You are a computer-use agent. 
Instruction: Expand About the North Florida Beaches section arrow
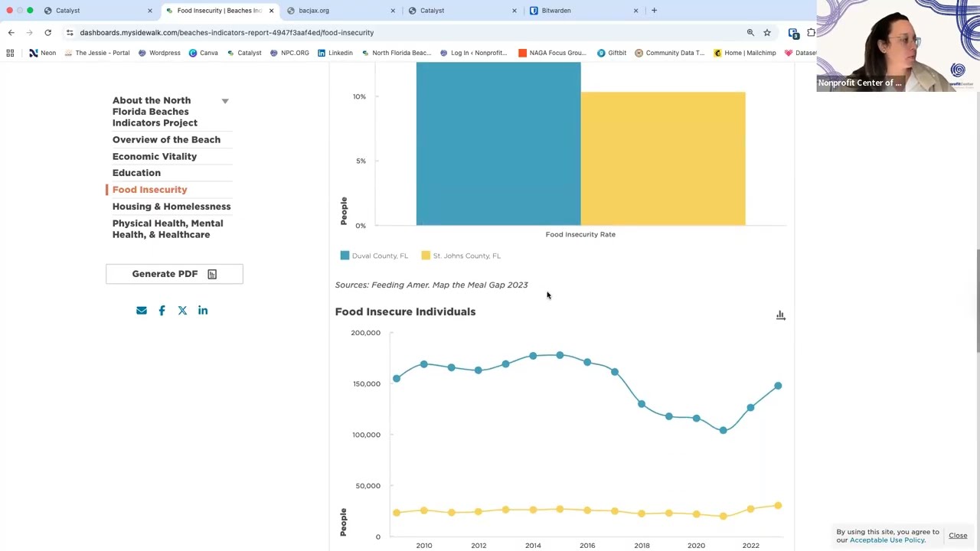click(225, 101)
